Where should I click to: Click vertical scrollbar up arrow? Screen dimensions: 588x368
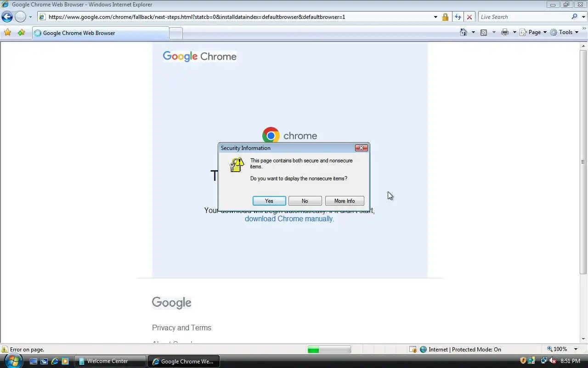[584, 46]
